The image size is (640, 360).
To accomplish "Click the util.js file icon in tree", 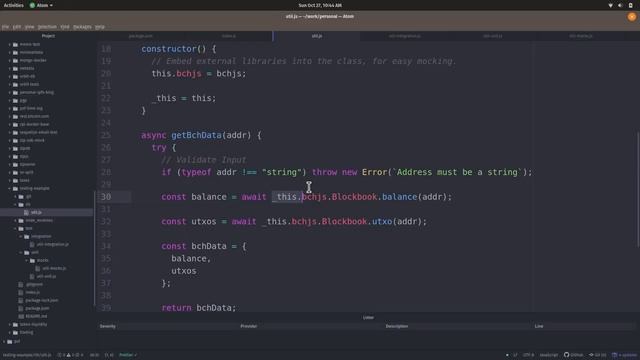I will click(27, 212).
